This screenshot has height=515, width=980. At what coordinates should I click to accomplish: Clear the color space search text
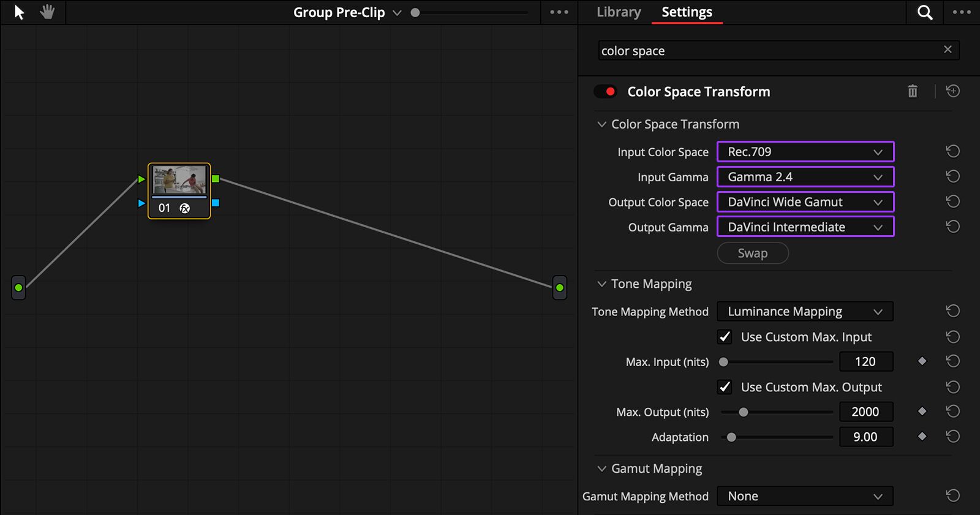pyautogui.click(x=948, y=50)
